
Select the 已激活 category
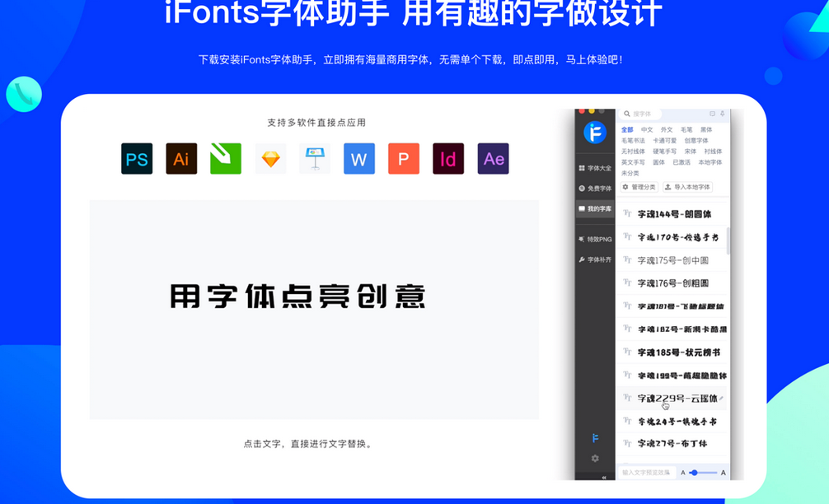tap(681, 162)
